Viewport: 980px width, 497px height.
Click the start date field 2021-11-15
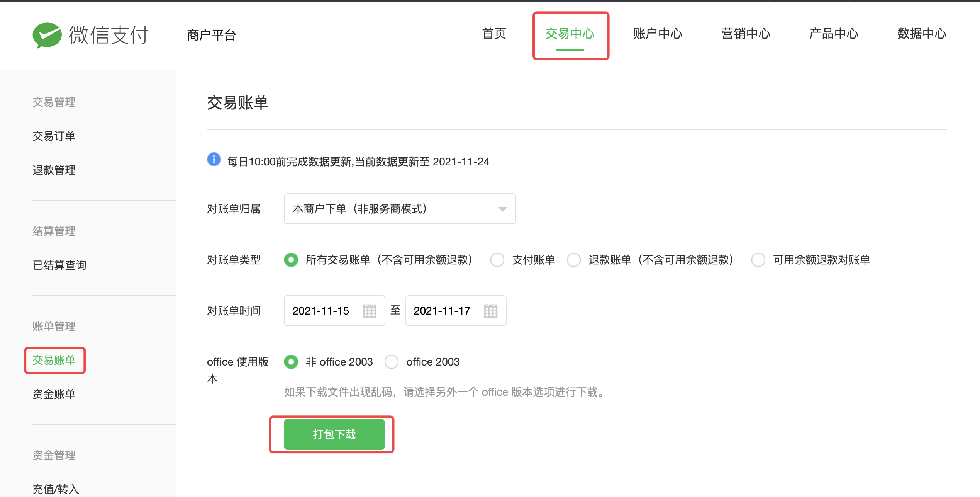coord(321,311)
